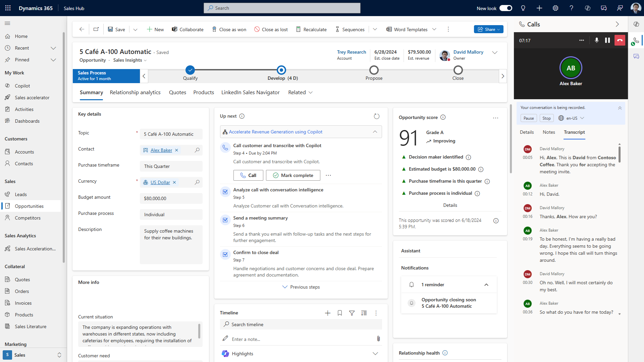Uncheck the Confirm to close deal step
This screenshot has height=362, width=644.
(225, 254)
